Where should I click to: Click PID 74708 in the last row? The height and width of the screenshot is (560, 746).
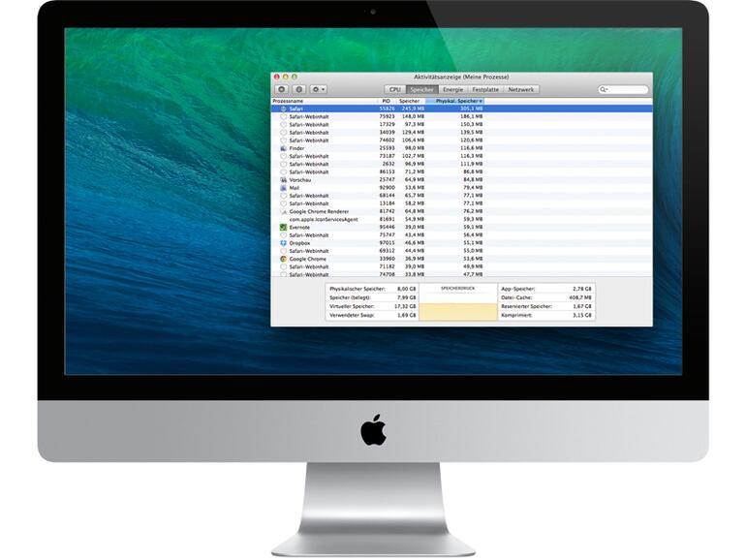coord(388,274)
